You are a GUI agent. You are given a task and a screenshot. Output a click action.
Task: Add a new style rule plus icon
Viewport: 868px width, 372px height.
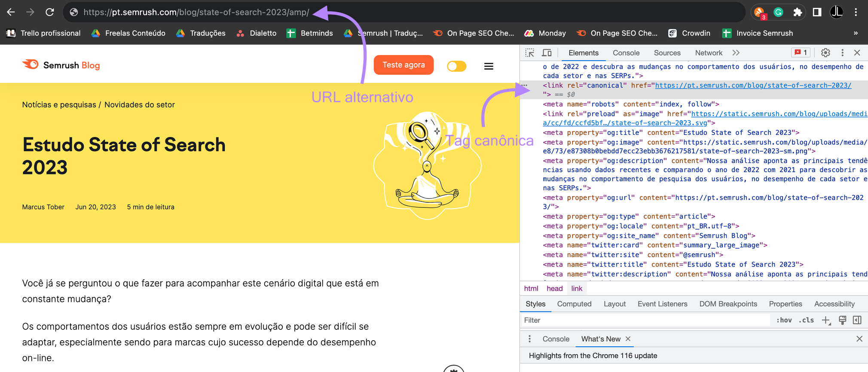click(826, 320)
